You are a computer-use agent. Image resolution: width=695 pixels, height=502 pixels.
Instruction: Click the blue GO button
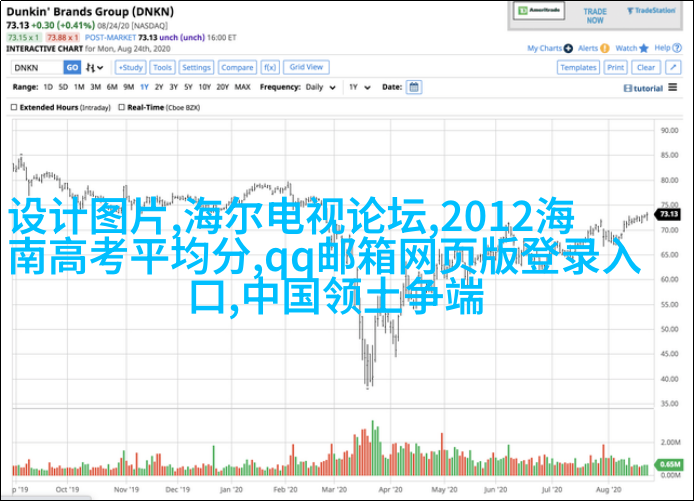point(72,68)
